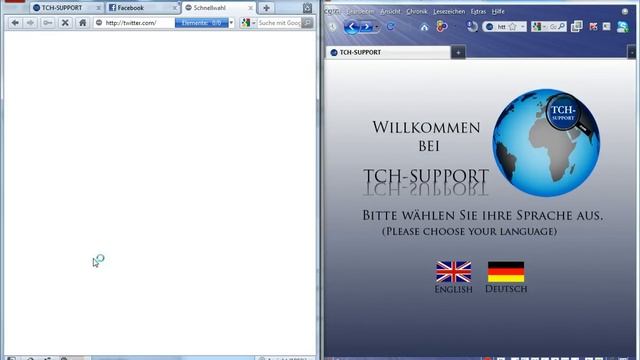
Task: Click the Opera Google search field
Action: pos(280,23)
